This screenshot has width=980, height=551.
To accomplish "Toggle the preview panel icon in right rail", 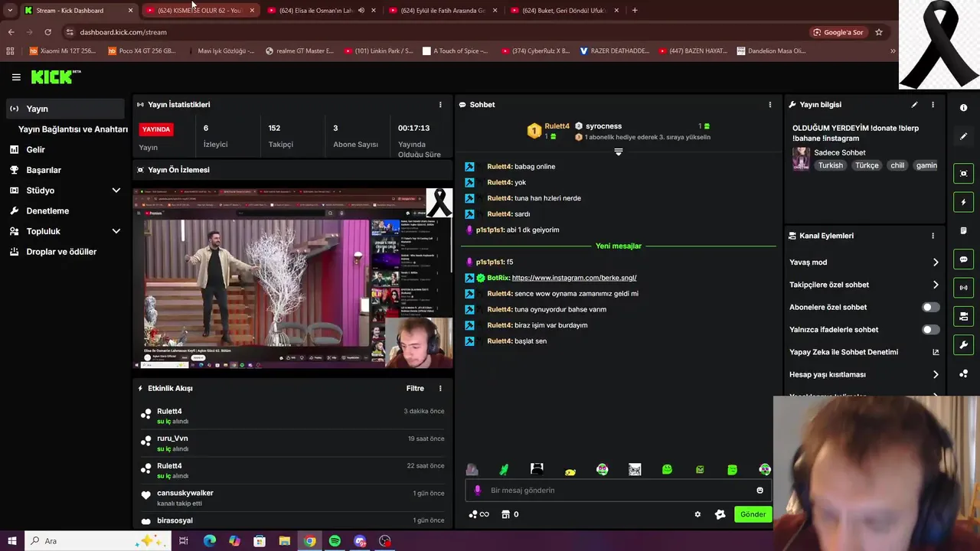I will [964, 174].
